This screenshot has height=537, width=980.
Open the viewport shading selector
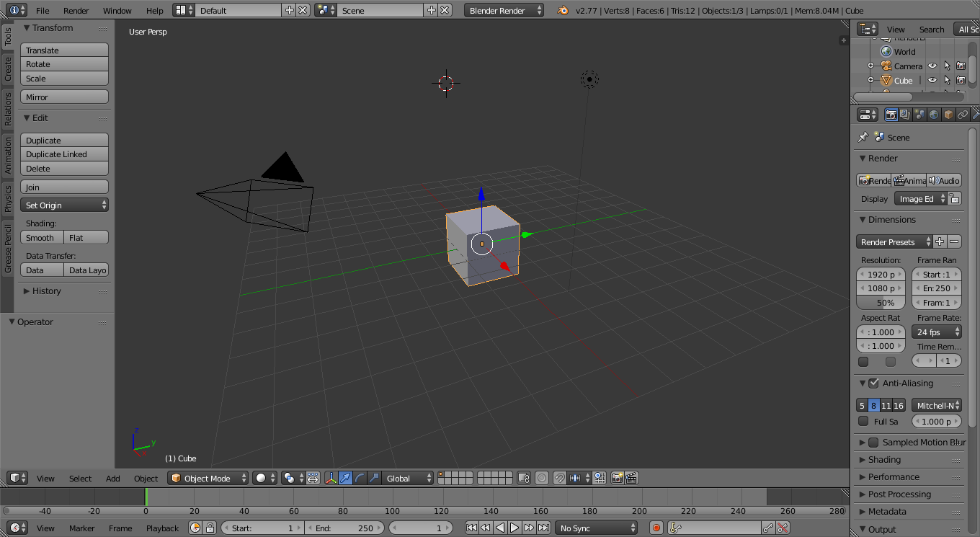click(x=265, y=478)
